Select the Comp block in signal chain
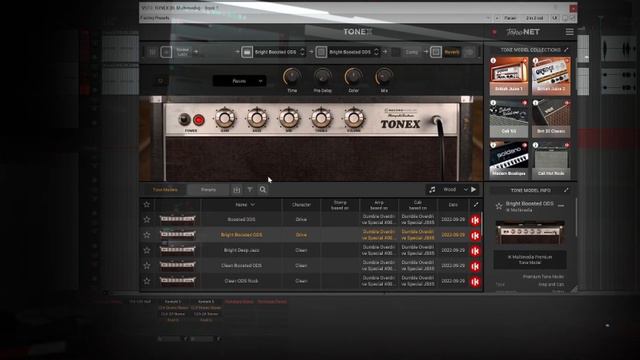 coord(411,52)
